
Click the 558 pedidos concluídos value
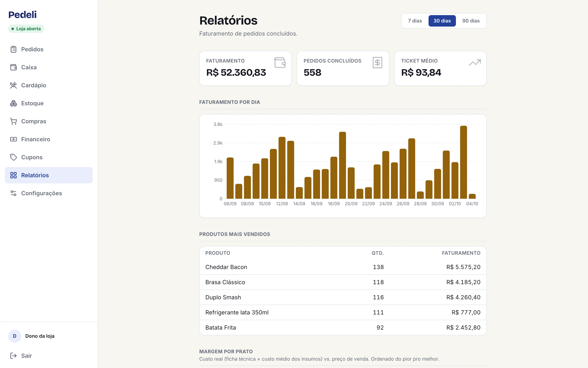312,73
